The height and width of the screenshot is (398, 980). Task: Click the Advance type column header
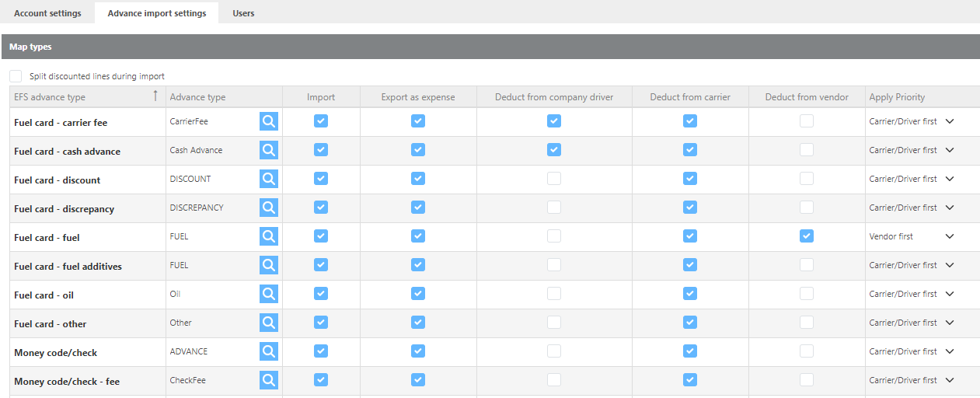197,97
